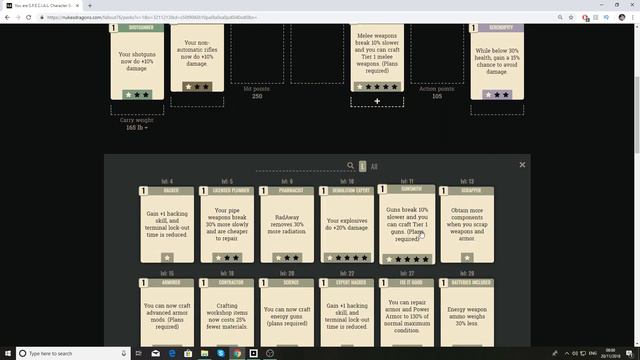640x360 pixels.
Task: Pick the Contractor crafting workshop card
Action: point(227,313)
